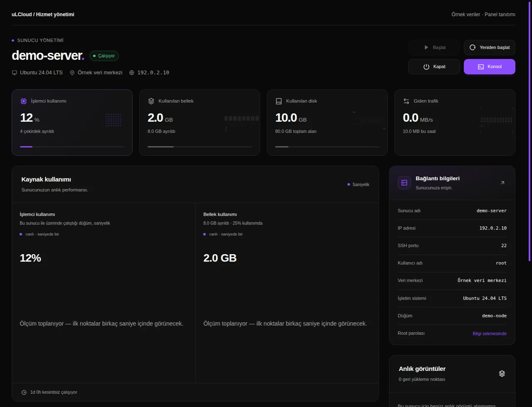Select the SSH portu value 22
532x407 pixels.
(x=504, y=245)
